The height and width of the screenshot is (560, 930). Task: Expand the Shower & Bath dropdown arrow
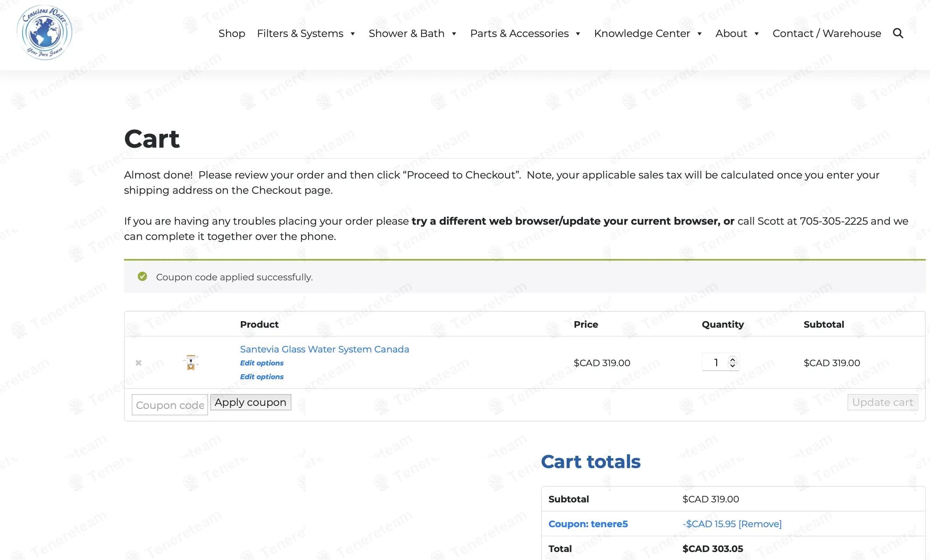(454, 34)
